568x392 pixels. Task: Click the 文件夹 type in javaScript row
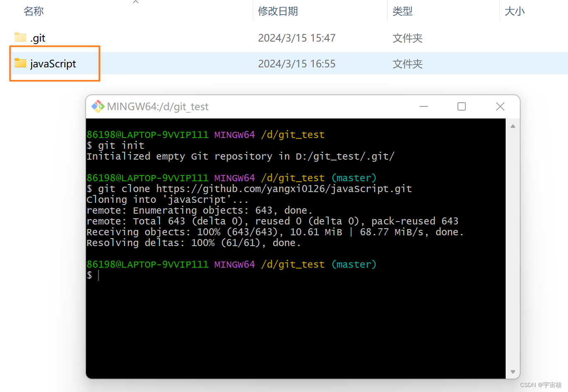[408, 64]
